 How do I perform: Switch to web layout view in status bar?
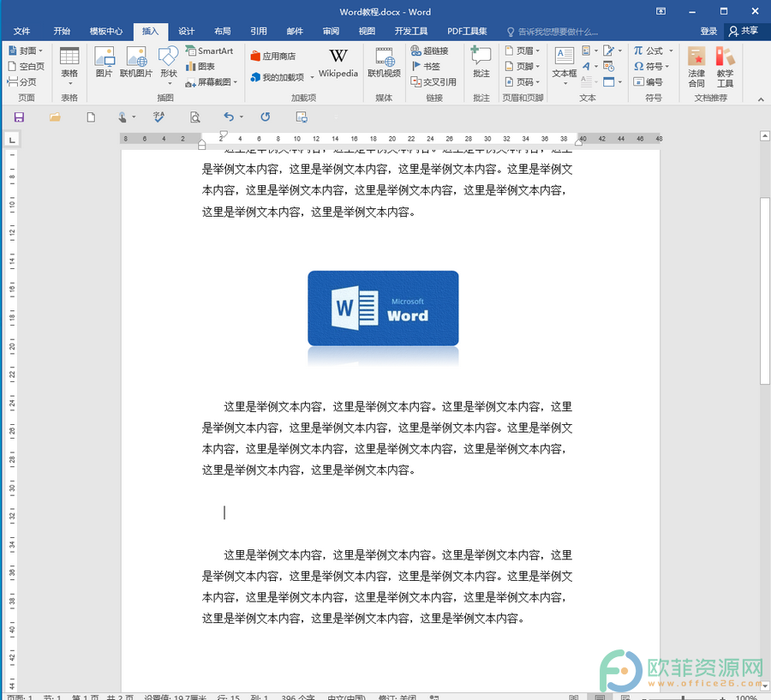[625, 697]
